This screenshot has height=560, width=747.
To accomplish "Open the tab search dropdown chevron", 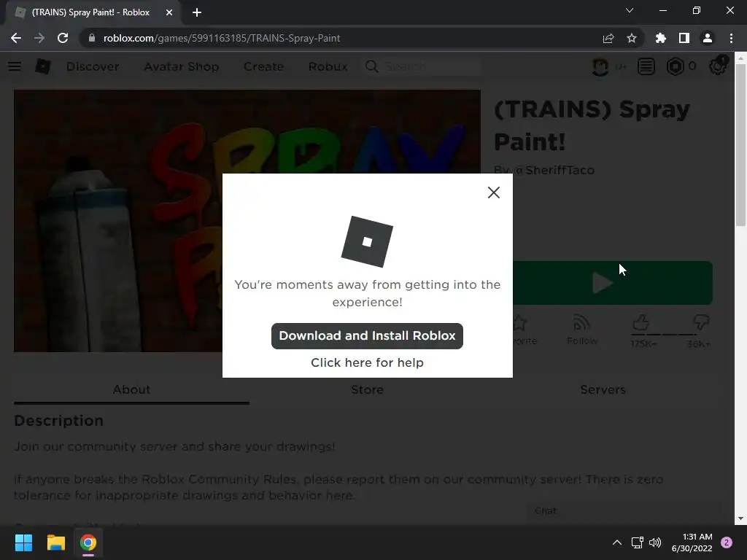I will click(630, 10).
